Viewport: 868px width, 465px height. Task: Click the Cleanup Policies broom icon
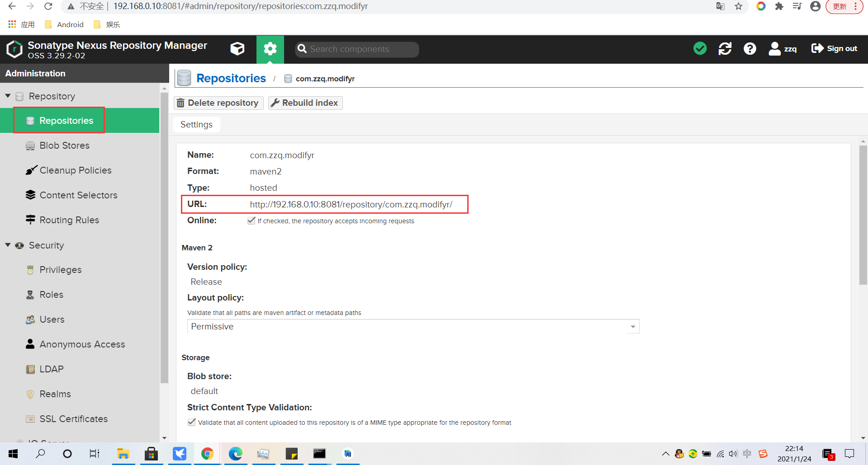click(31, 170)
